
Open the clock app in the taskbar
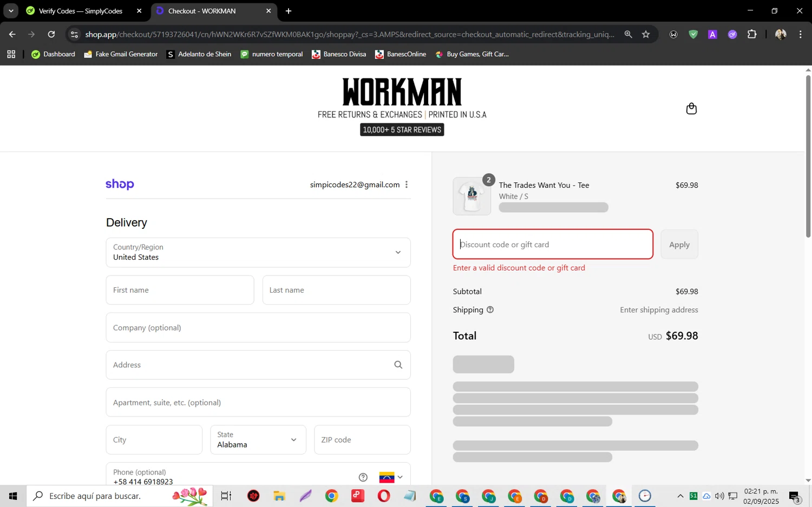[645, 496]
